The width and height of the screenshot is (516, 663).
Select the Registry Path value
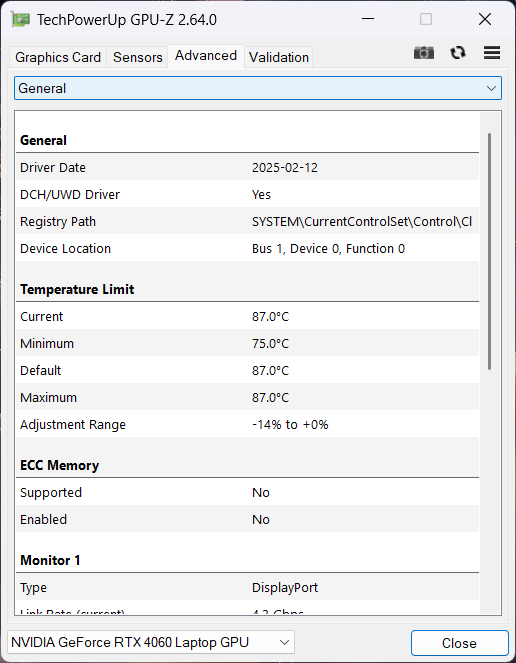click(x=362, y=222)
